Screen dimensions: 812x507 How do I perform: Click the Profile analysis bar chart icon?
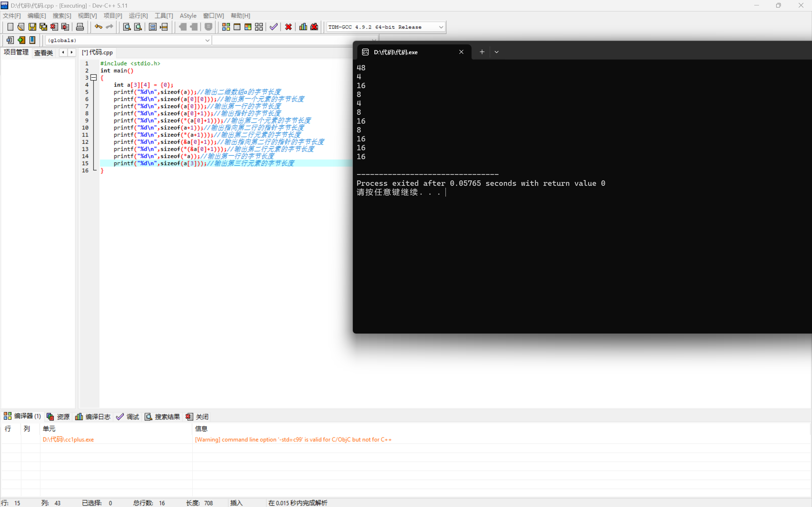(x=303, y=27)
